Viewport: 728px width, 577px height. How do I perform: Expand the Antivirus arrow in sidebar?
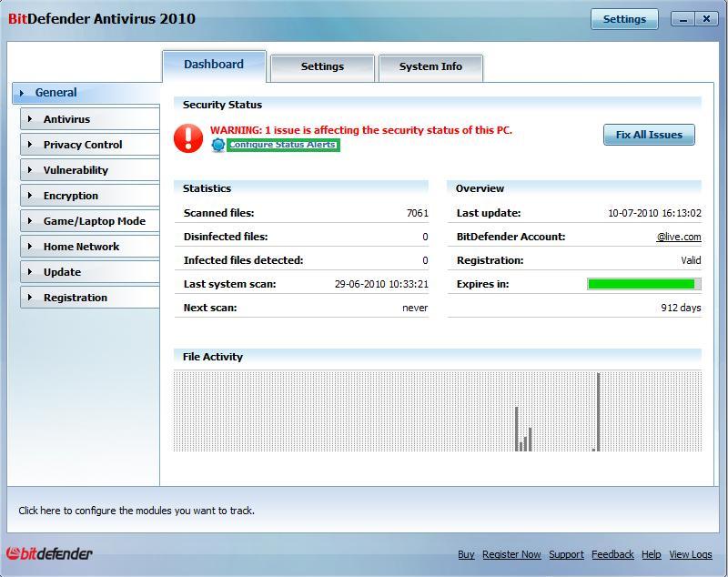tap(30, 119)
